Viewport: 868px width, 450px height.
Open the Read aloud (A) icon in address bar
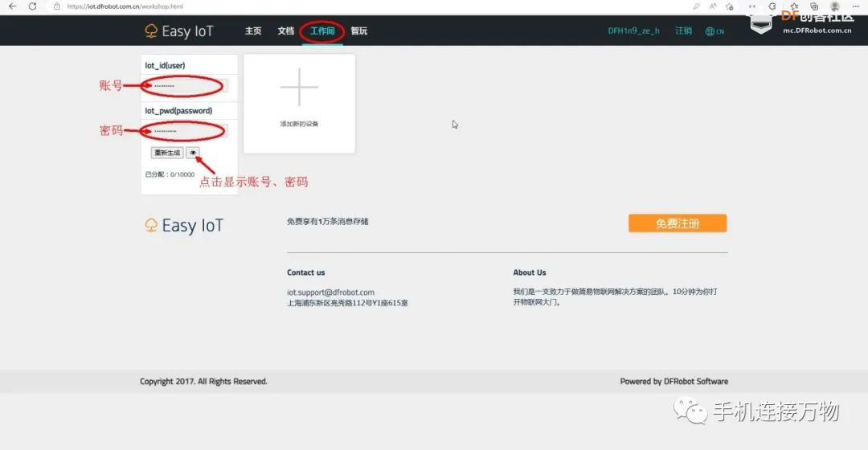713,6
